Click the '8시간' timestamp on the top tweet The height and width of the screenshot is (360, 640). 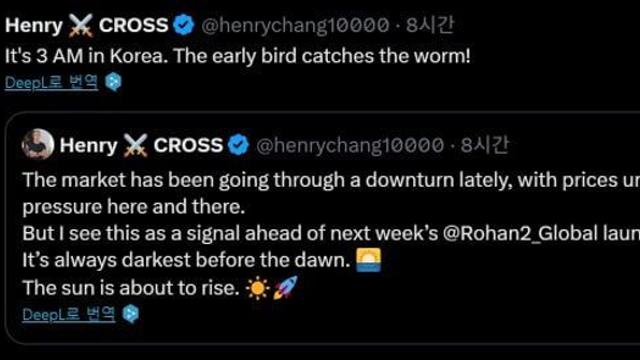[x=429, y=25]
